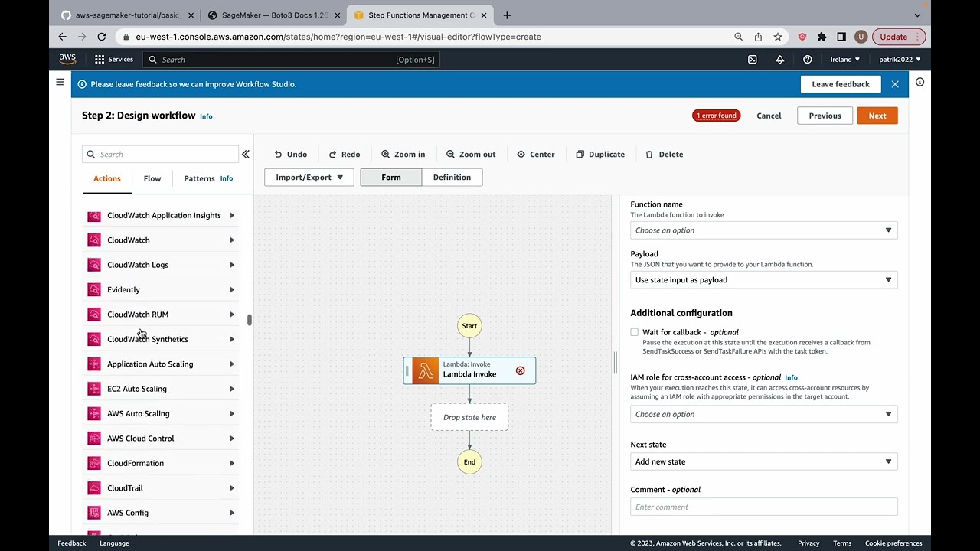
Task: Click the Cancel button
Action: [769, 116]
